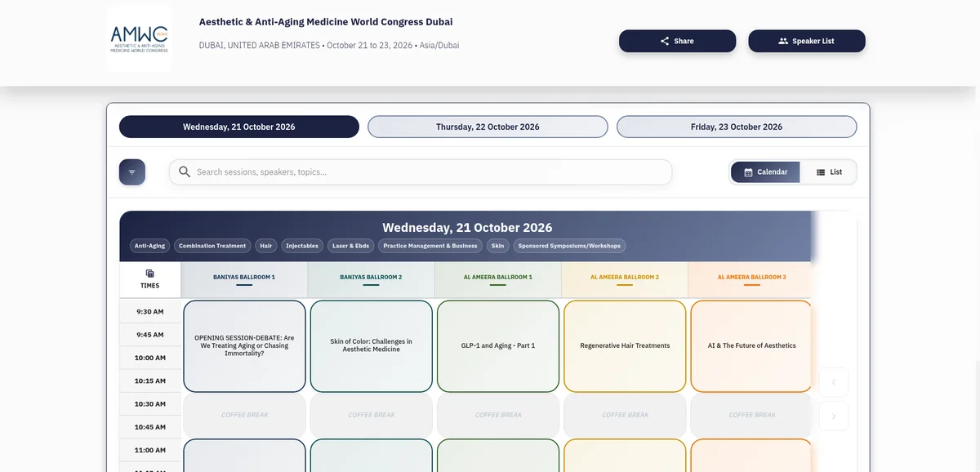Click the people icon in Speaker List button
The height and width of the screenshot is (472, 980).
click(x=783, y=41)
